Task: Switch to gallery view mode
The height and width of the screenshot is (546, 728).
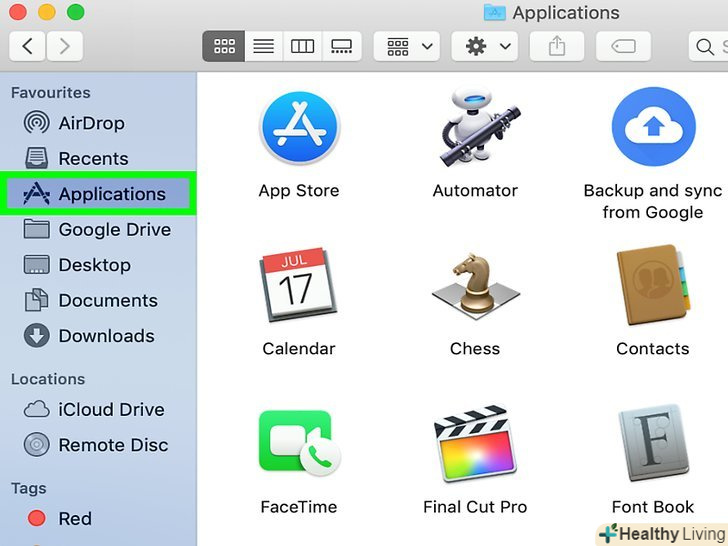Action: (x=341, y=46)
